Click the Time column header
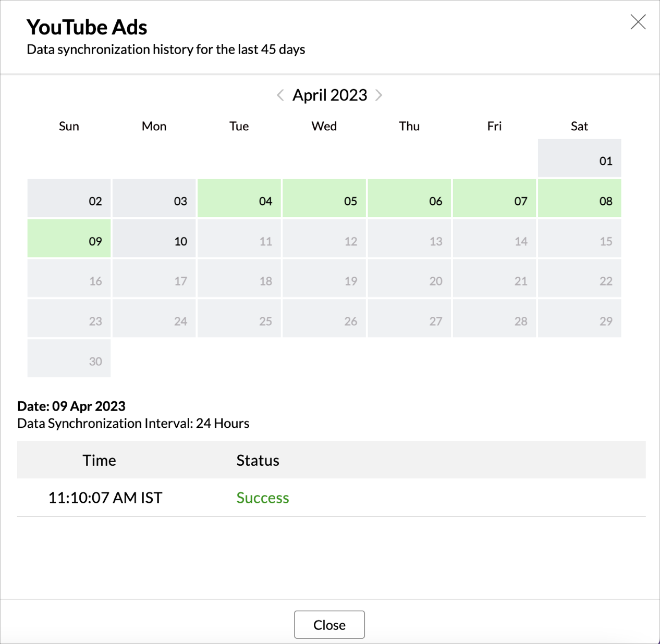The height and width of the screenshot is (644, 660). (99, 460)
